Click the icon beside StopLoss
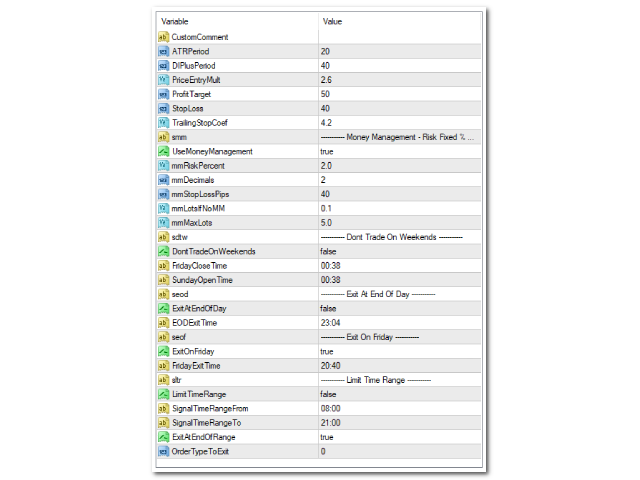This screenshot has height=480, width=640. 163,109
